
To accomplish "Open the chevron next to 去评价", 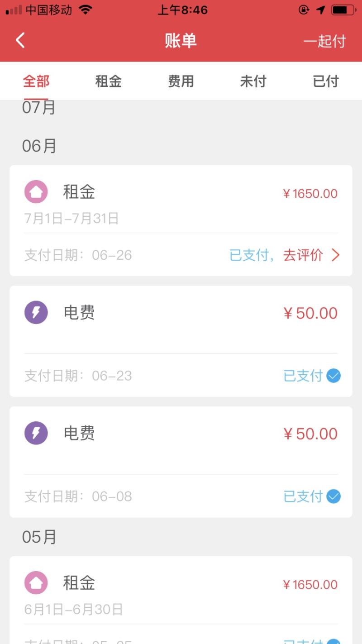I will tap(335, 255).
